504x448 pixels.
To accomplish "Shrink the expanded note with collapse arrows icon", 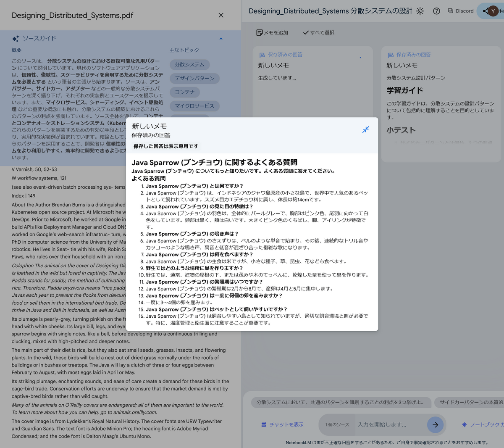I will [365, 130].
